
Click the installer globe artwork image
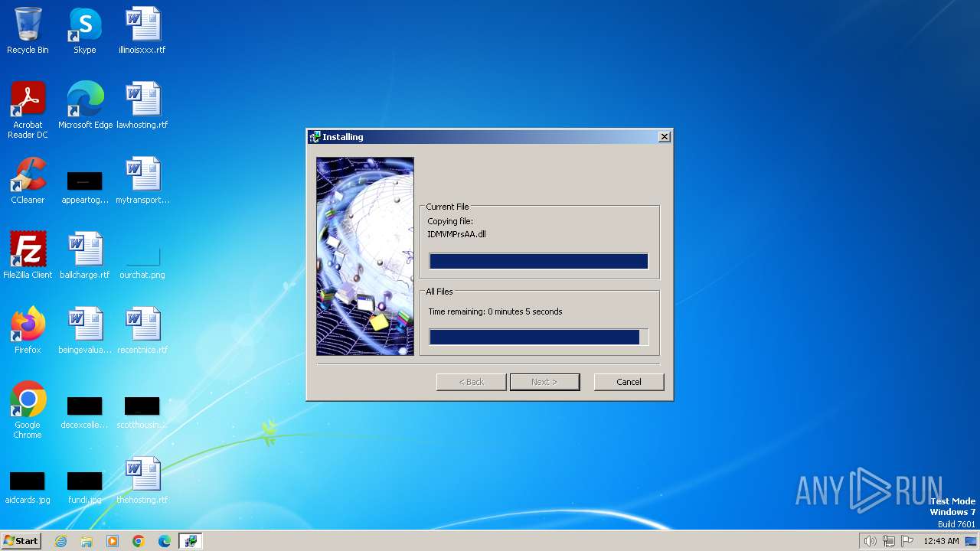[x=365, y=256]
